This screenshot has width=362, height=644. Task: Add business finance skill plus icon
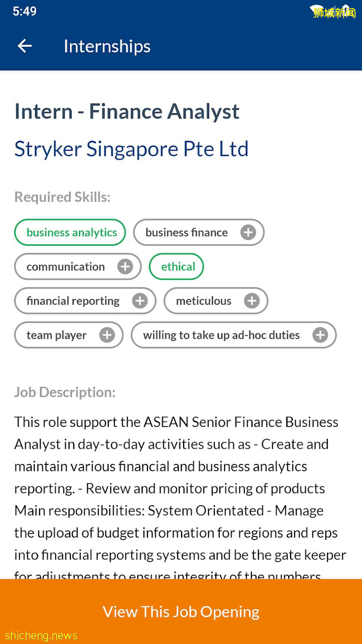(248, 232)
